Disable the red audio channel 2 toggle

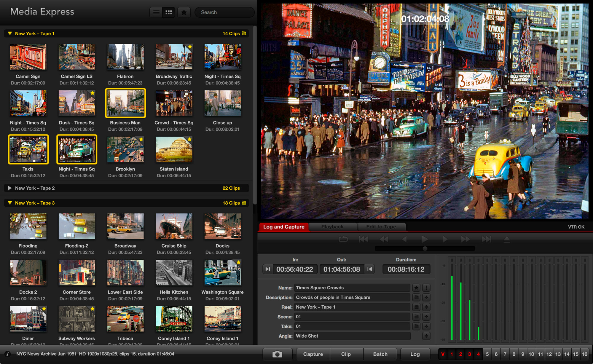tap(460, 354)
